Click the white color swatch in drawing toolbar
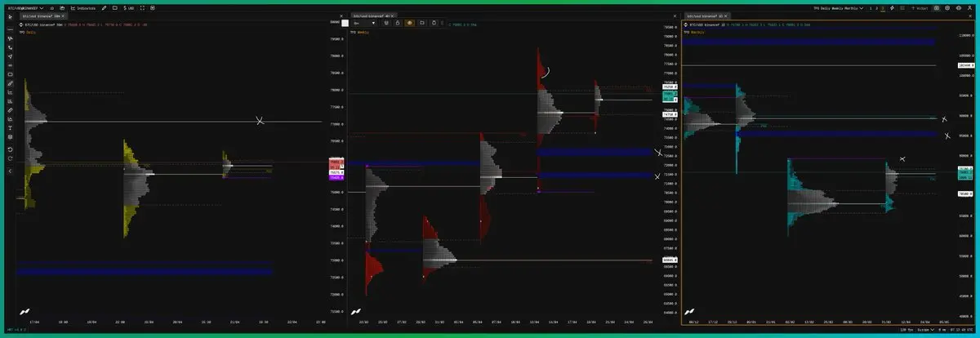 click(345, 23)
